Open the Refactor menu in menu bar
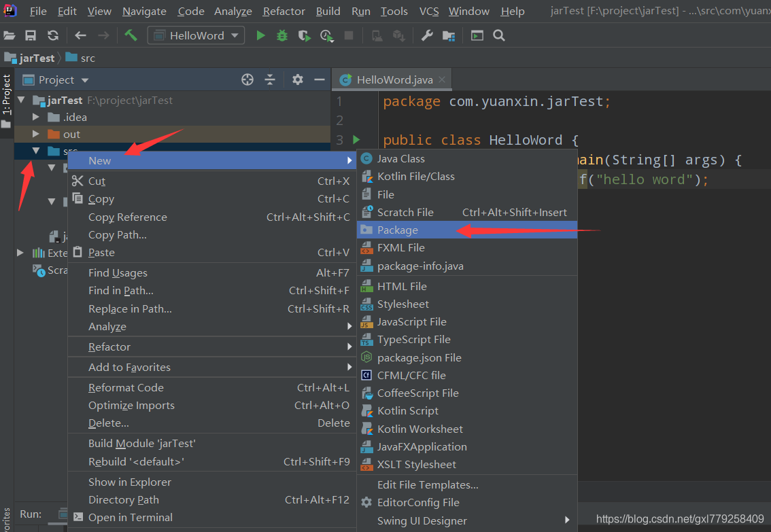The image size is (771, 532). pyautogui.click(x=284, y=11)
